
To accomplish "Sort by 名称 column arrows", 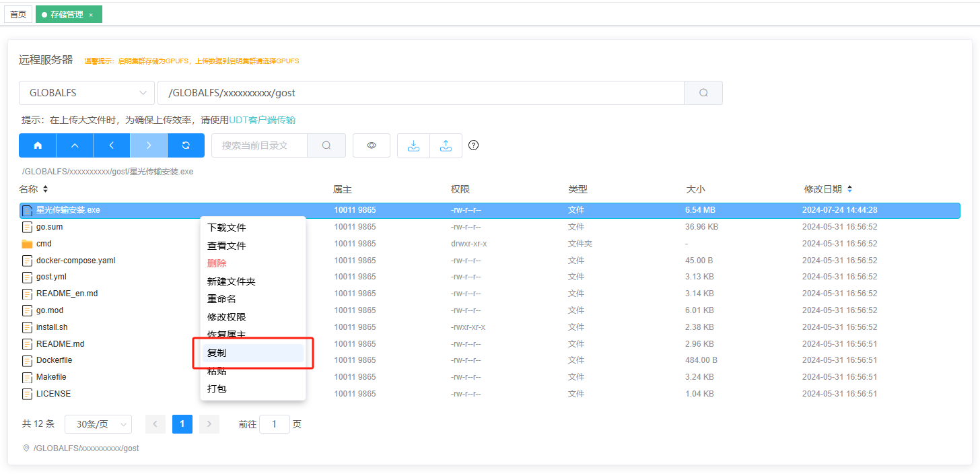I will pos(45,189).
